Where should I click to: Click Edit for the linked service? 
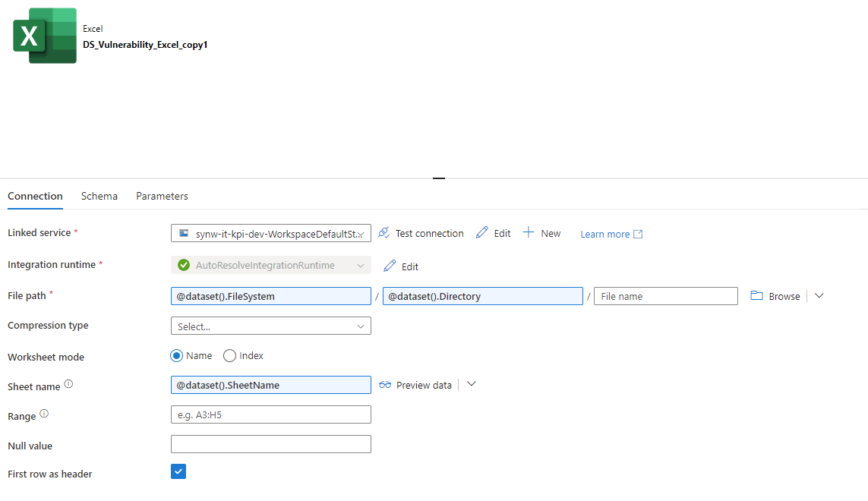click(493, 233)
